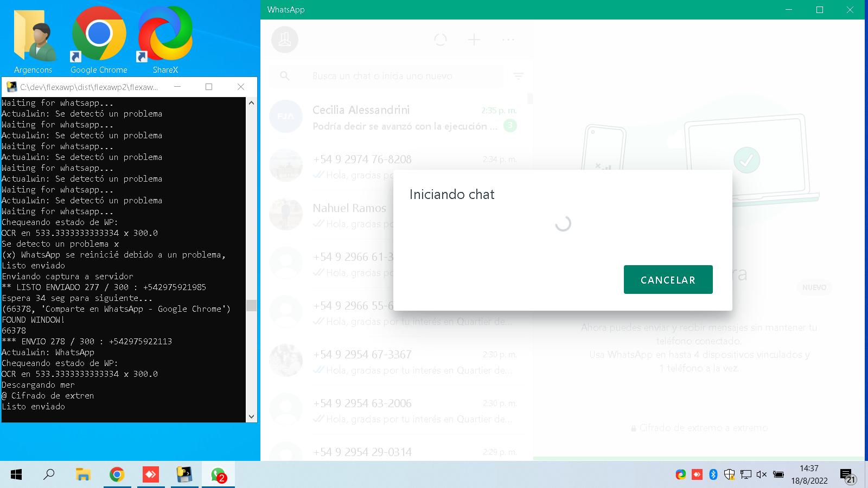The image size is (868, 488).
Task: Click the NUEVO badge in WhatsApp
Action: click(814, 287)
